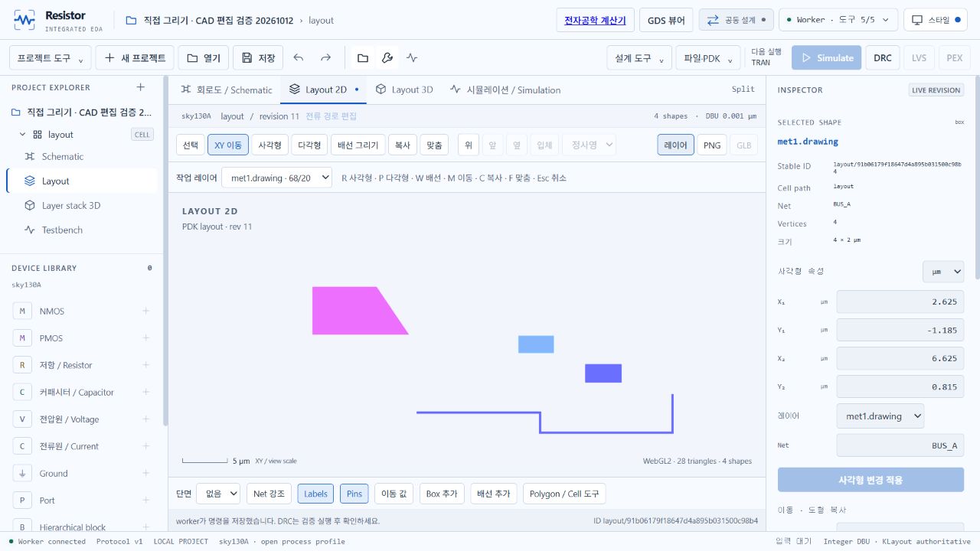
Task: Click the redo arrow icon
Action: coord(325,58)
